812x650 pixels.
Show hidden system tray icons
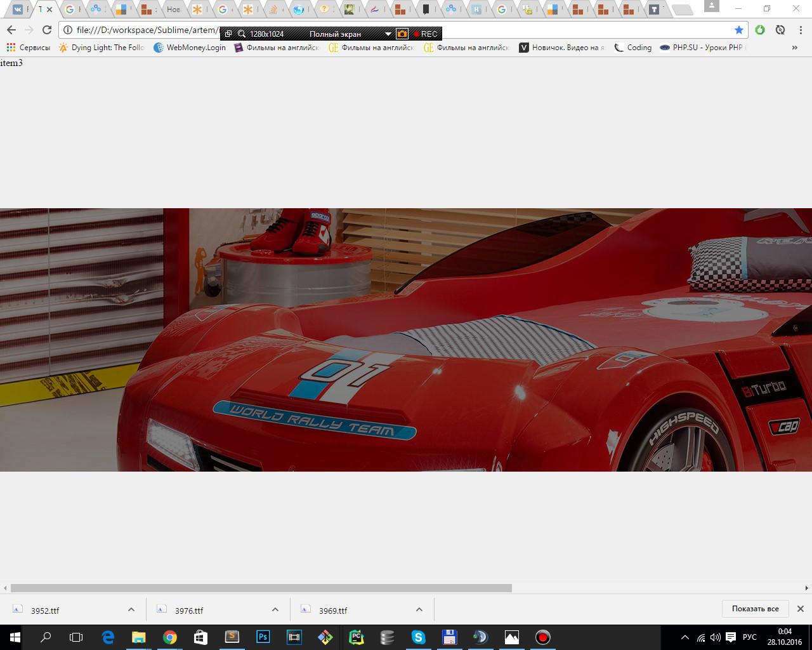pos(684,637)
